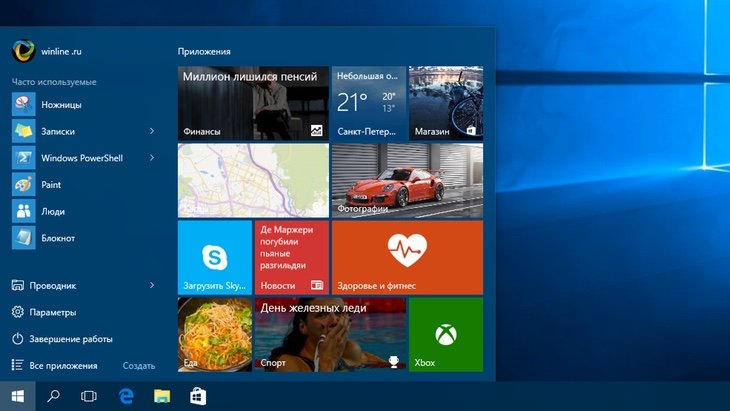Viewport: 730px width, 411px height.
Task: Select the Завершение работы label
Action: tap(71, 339)
